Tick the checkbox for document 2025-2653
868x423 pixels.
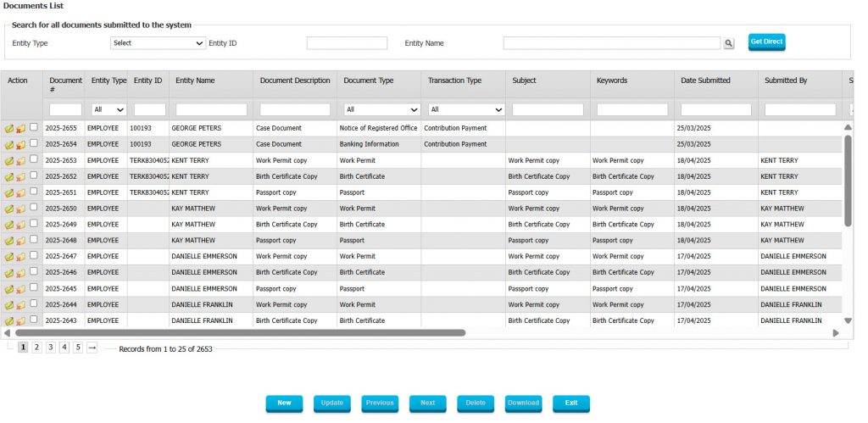[x=34, y=159]
